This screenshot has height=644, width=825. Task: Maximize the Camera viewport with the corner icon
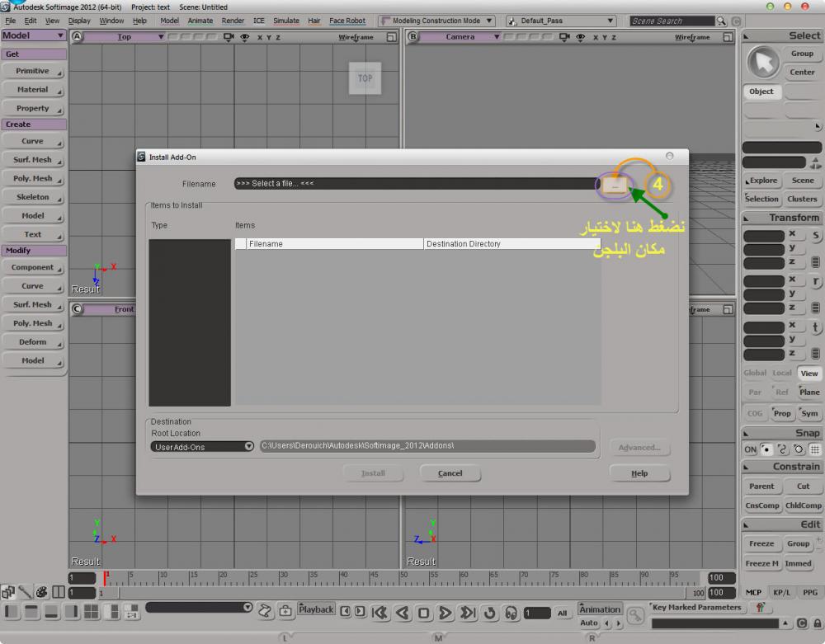pyautogui.click(x=728, y=37)
